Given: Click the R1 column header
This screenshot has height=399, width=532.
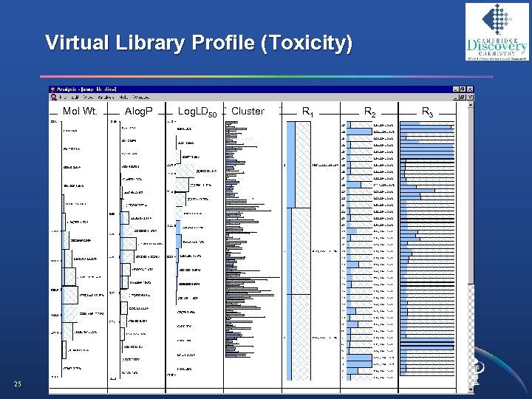Looking at the screenshot, I should pyautogui.click(x=307, y=112).
